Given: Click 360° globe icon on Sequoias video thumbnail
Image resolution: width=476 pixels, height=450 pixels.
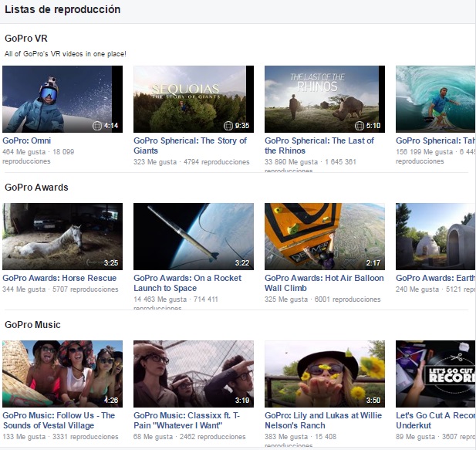Looking at the screenshot, I should tap(228, 126).
